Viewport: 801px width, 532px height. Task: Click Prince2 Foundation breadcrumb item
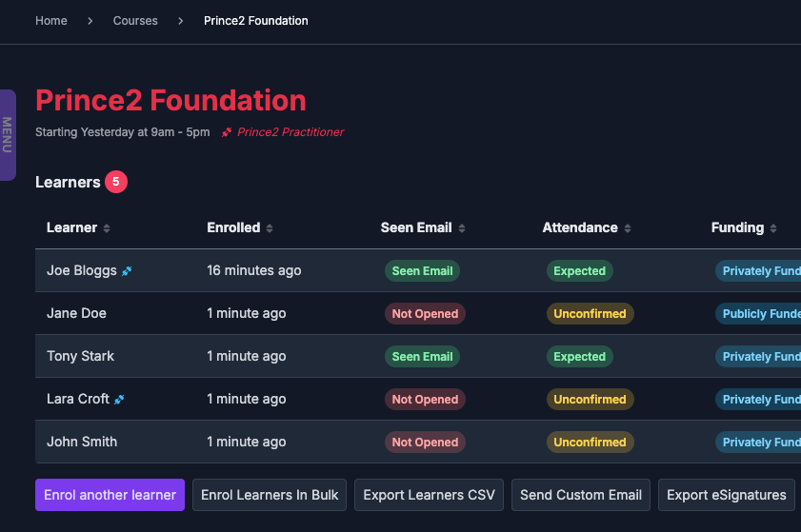(256, 21)
